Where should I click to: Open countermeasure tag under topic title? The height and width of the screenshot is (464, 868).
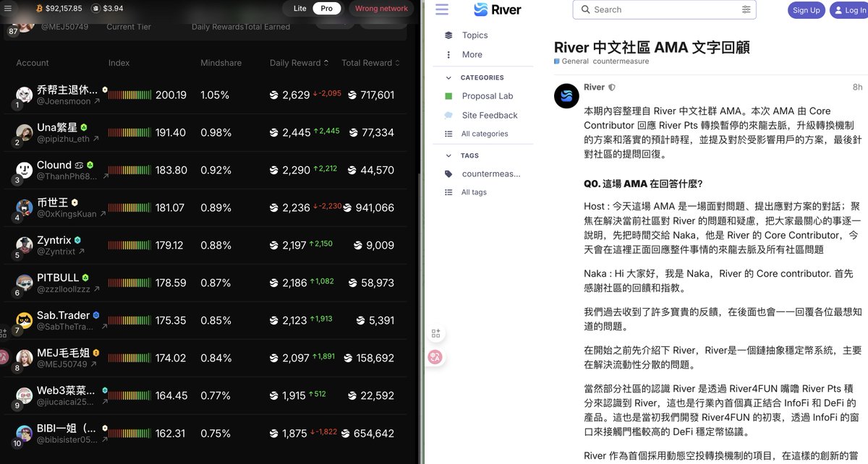tap(621, 61)
